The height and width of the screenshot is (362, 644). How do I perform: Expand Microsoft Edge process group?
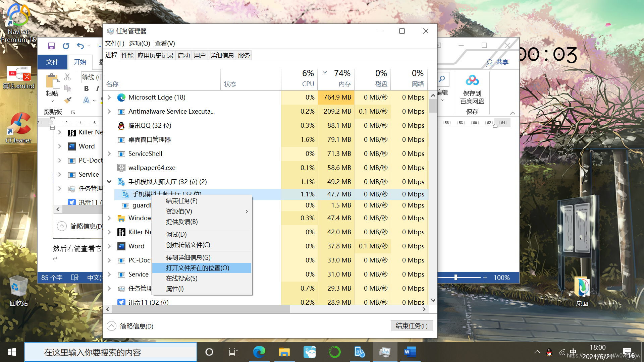pos(109,98)
